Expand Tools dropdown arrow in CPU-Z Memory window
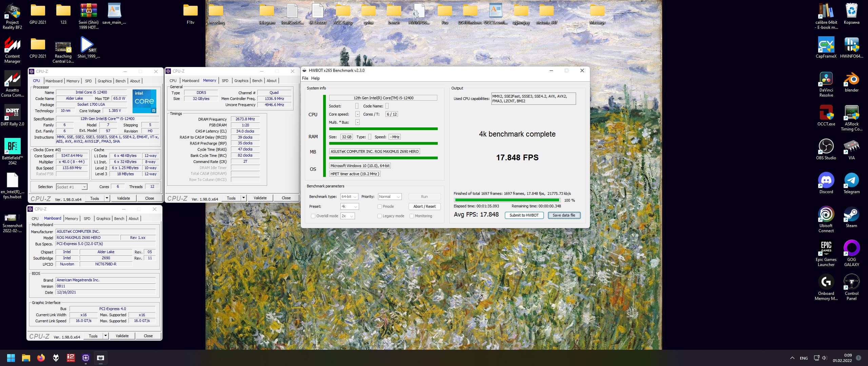This screenshot has width=868, height=366. point(243,198)
